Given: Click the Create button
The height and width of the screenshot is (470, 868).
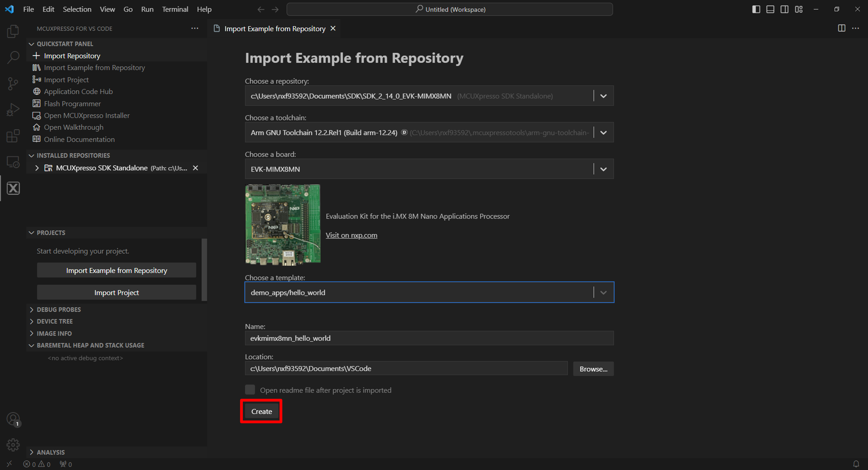Looking at the screenshot, I should click(x=261, y=411).
